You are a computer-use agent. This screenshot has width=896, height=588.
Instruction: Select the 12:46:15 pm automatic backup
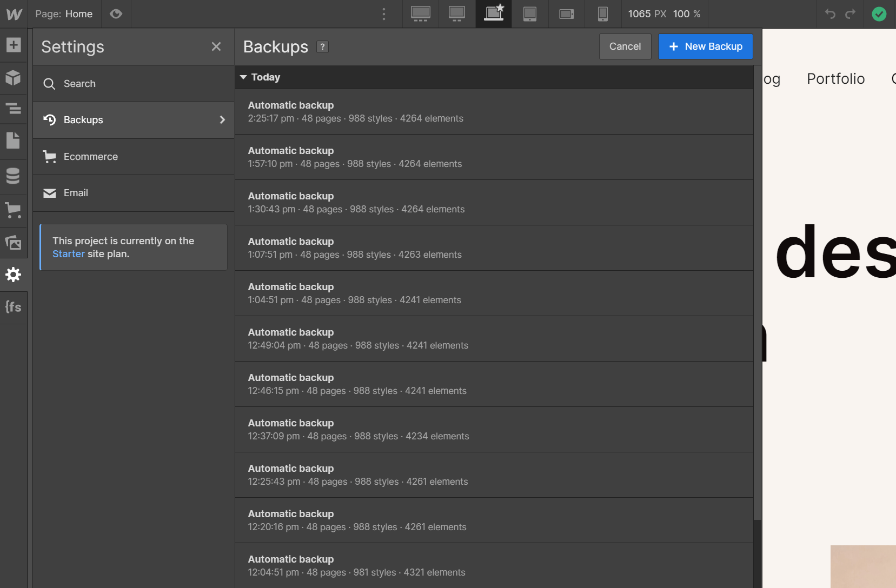click(494, 384)
